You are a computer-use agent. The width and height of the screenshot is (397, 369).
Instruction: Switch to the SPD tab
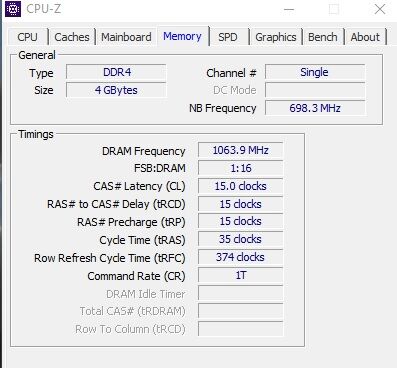click(x=228, y=37)
